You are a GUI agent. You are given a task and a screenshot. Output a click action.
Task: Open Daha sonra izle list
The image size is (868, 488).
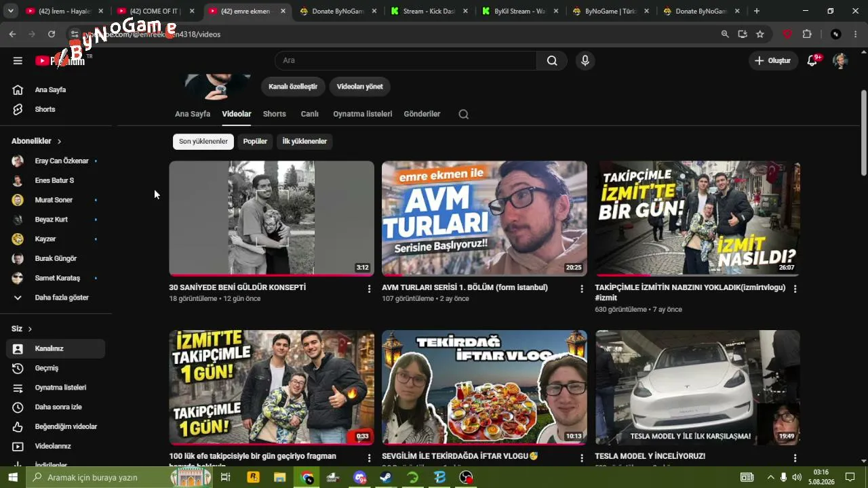[x=56, y=407]
